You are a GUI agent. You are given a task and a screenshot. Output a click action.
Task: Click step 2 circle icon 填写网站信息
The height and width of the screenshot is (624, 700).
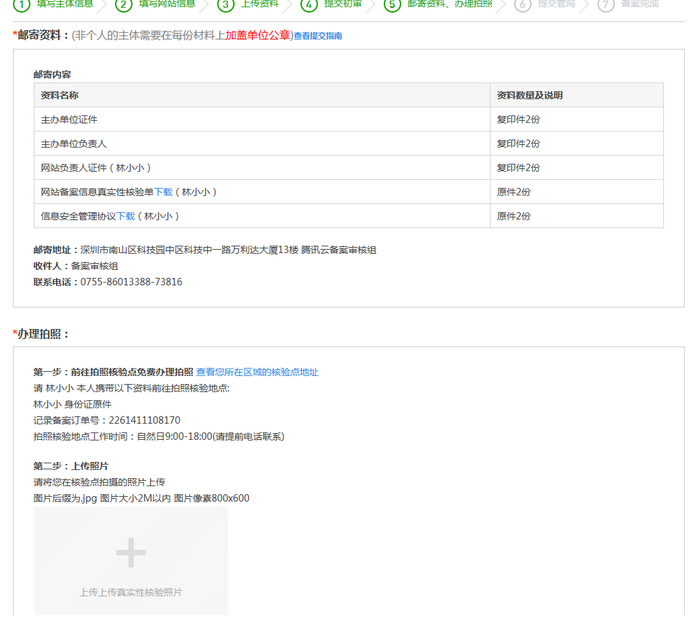(x=124, y=4)
